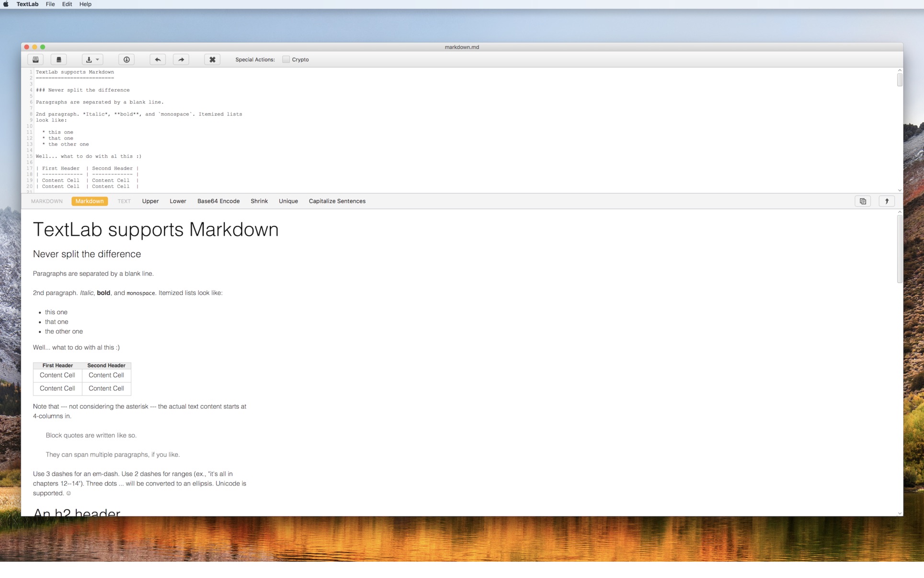Click the move output up arrow icon
924x578 pixels.
point(887,201)
